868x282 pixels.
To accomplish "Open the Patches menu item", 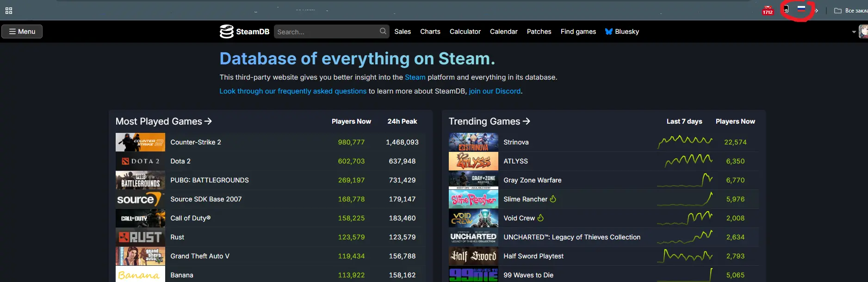I will click(539, 31).
